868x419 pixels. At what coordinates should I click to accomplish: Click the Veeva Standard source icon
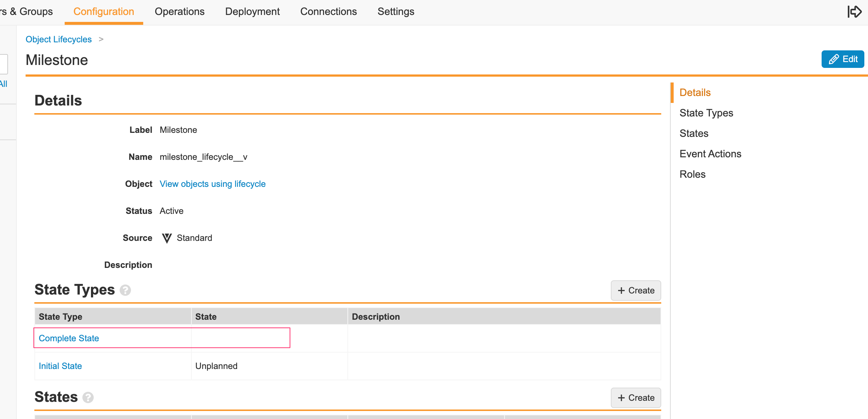pos(167,238)
